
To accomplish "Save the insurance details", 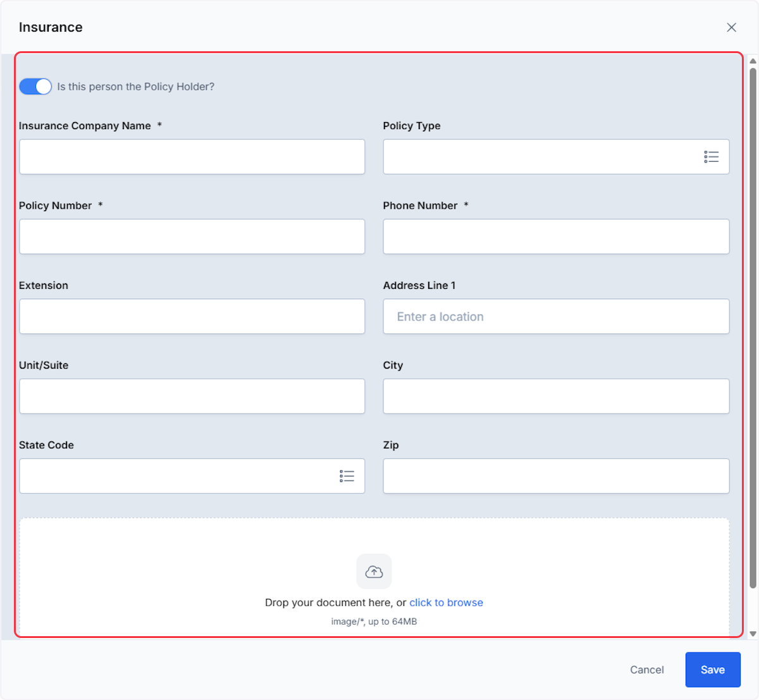I will 713,670.
